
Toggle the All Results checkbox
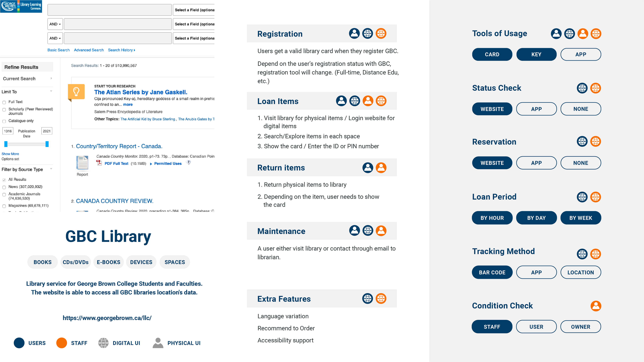coord(4,180)
